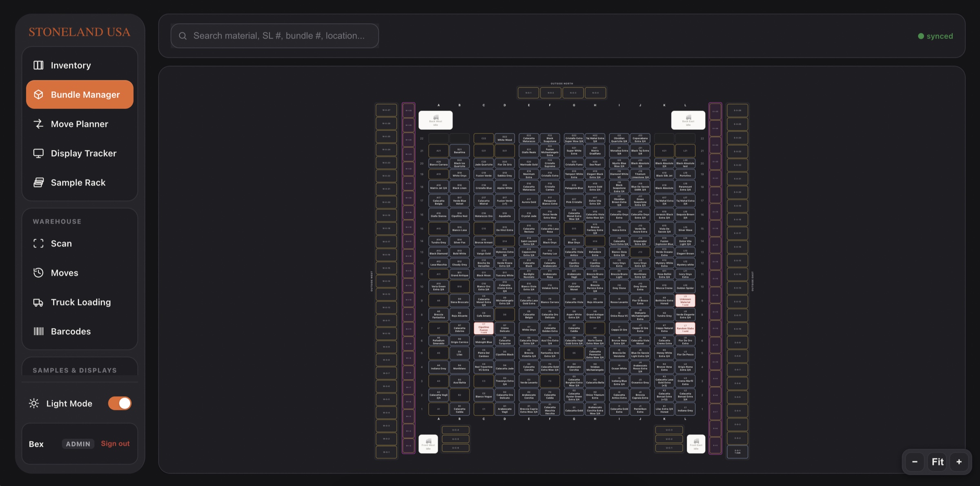Click the Fit zoom button
980x486 pixels.
click(938, 462)
